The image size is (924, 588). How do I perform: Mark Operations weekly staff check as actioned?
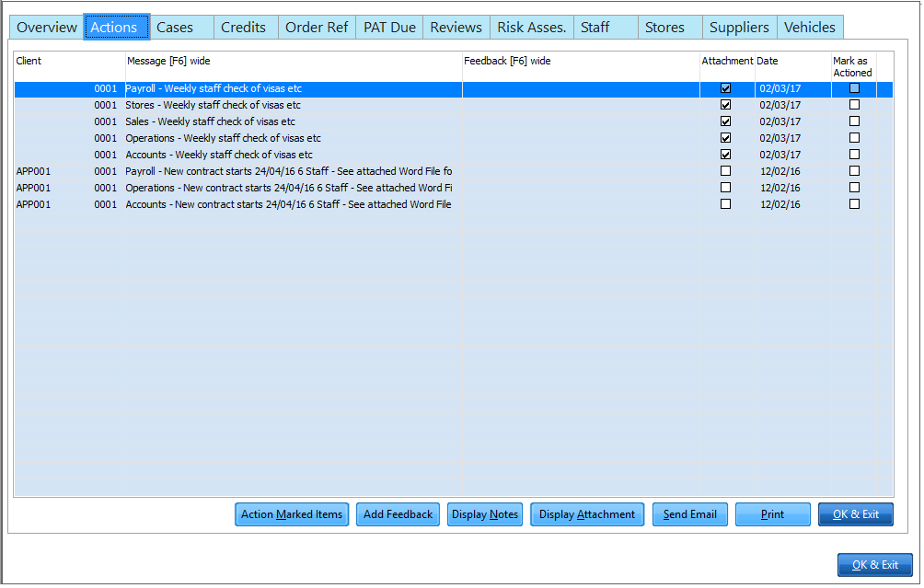pyautogui.click(x=854, y=138)
